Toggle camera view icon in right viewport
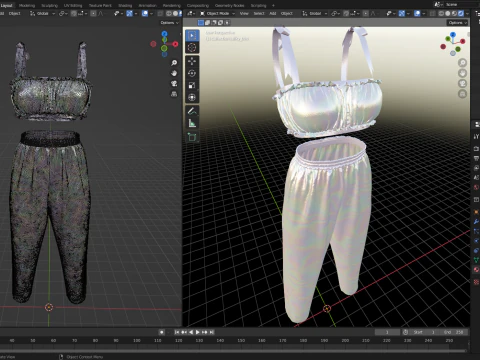This screenshot has width=480, height=360. pyautogui.click(x=462, y=83)
